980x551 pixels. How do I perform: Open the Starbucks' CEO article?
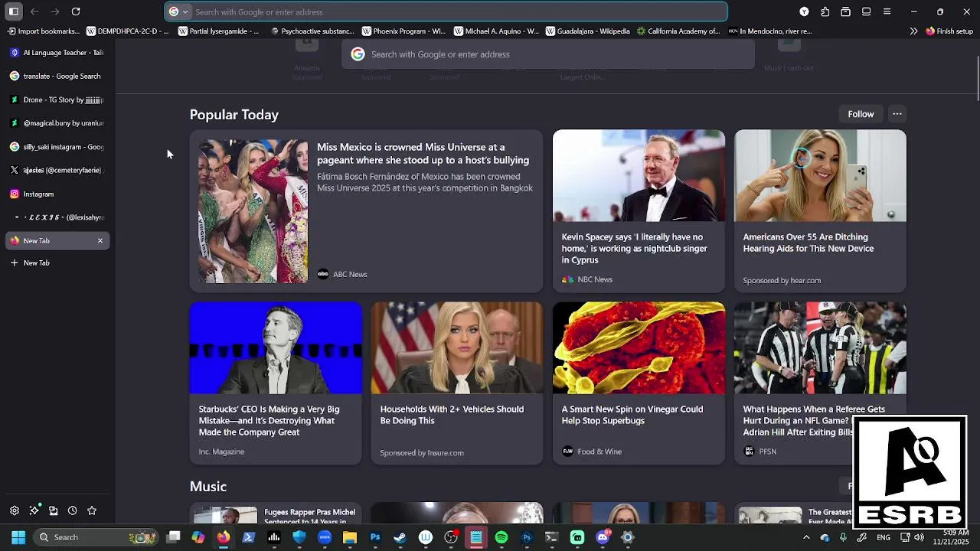276,383
